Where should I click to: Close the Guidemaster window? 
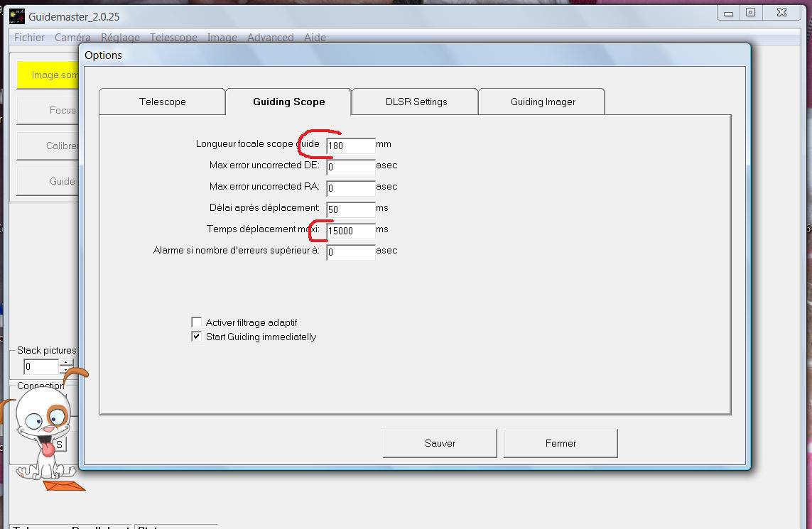(x=781, y=12)
